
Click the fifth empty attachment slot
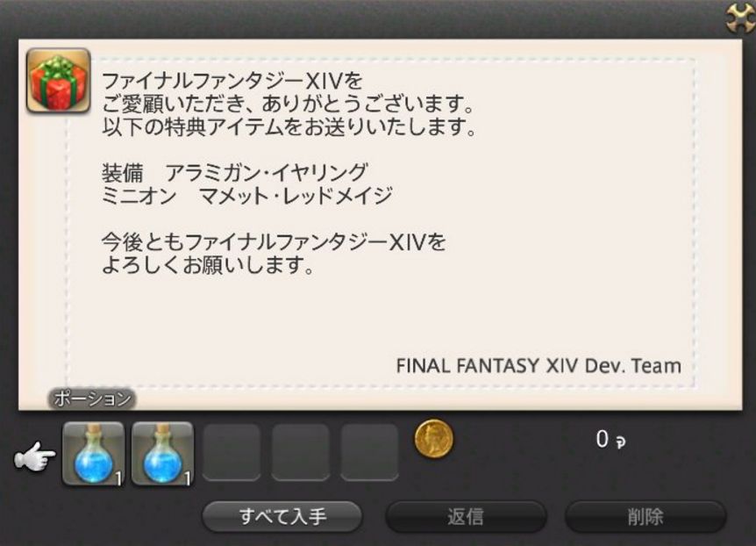370,452
